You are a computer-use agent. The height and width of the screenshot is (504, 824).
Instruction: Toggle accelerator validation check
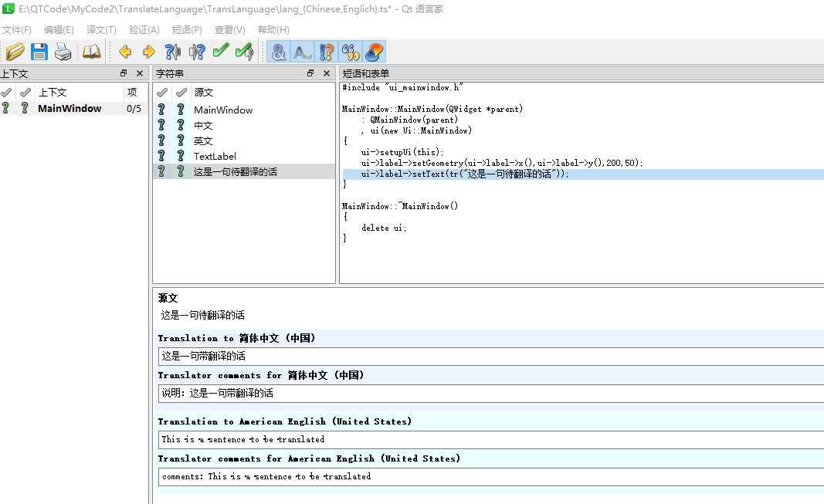279,52
